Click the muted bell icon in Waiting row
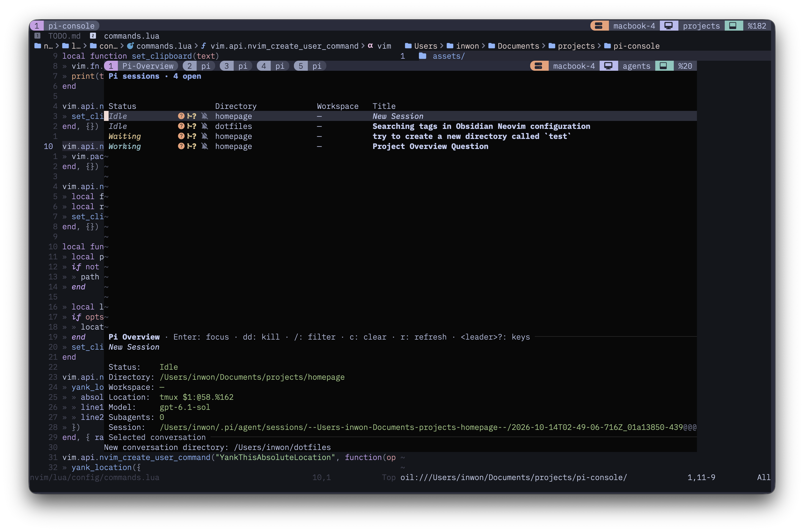 click(205, 136)
